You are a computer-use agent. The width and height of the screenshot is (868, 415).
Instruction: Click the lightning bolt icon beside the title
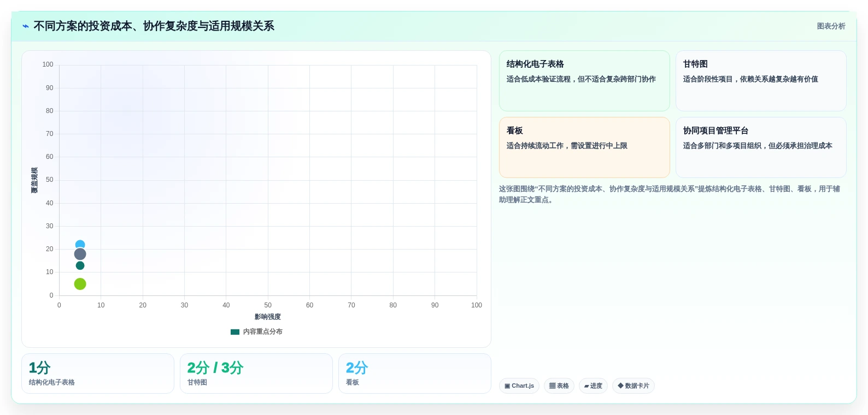click(x=25, y=26)
